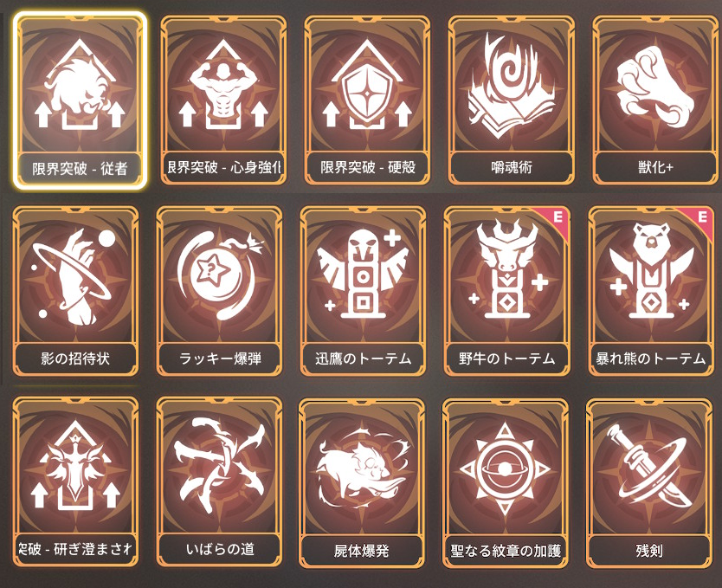Pick the shield icon 限界突破 - 硬殻 card

(x=367, y=100)
